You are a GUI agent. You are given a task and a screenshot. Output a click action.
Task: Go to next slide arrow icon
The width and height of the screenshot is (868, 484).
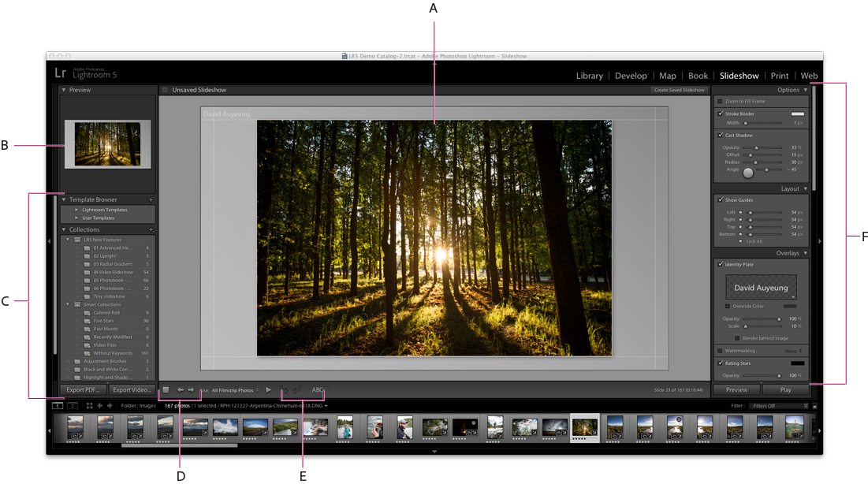coord(189,389)
